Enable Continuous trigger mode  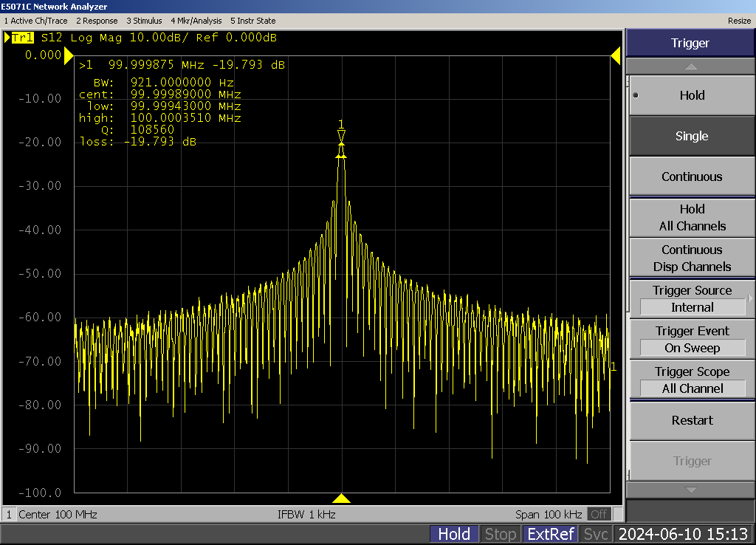[691, 176]
